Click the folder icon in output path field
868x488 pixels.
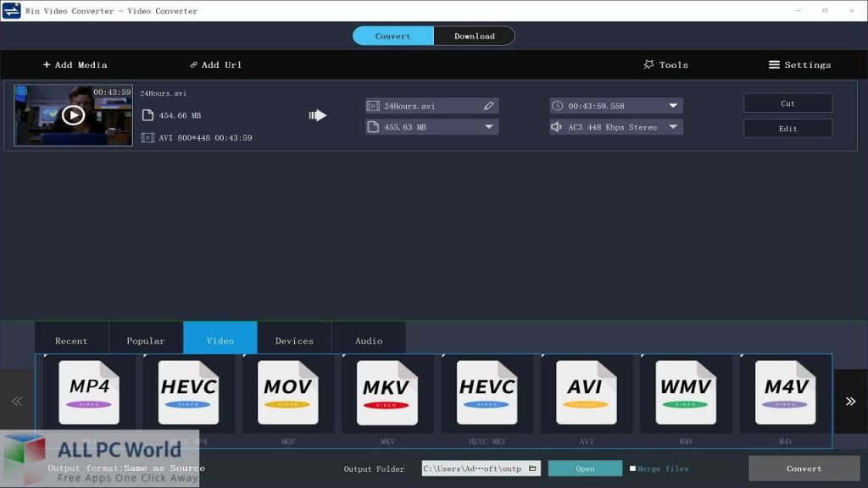click(x=532, y=469)
